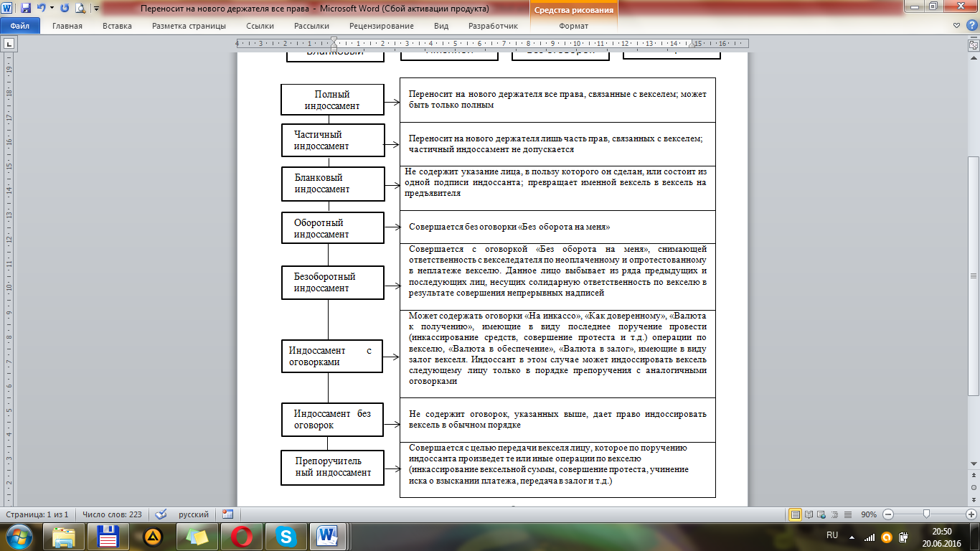Open the Рецензирование ribbon tab
The width and height of the screenshot is (980, 551).
(x=381, y=26)
